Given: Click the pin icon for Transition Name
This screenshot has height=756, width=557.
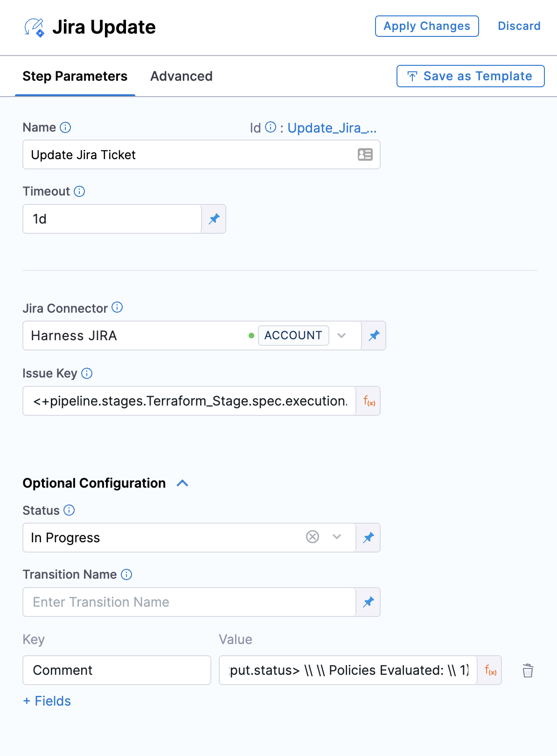Looking at the screenshot, I should pyautogui.click(x=369, y=602).
